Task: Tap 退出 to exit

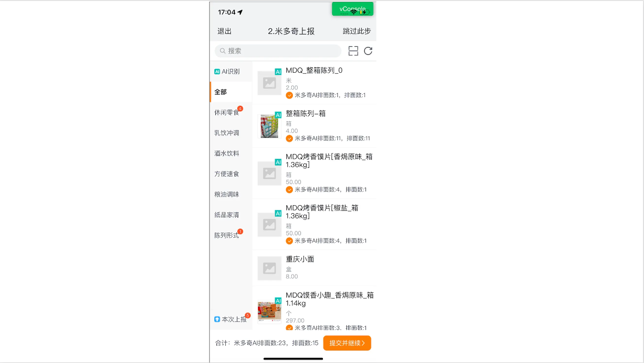Action: pos(224,31)
